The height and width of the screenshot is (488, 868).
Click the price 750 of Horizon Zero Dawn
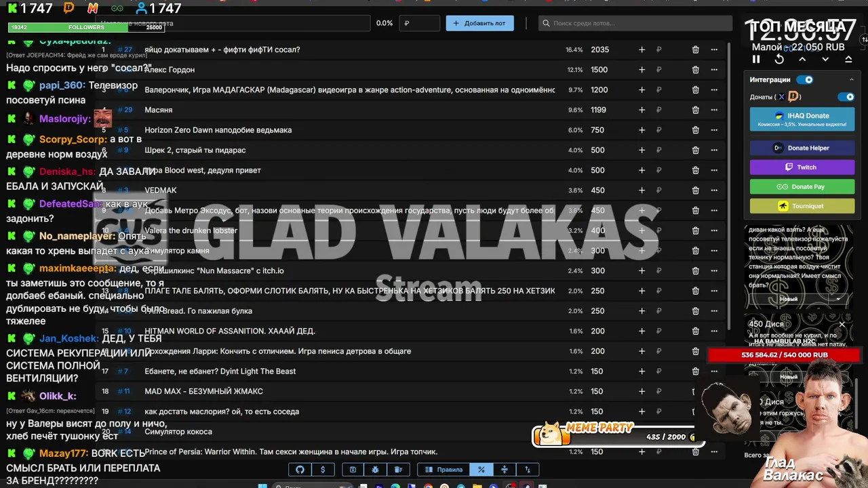click(x=597, y=130)
